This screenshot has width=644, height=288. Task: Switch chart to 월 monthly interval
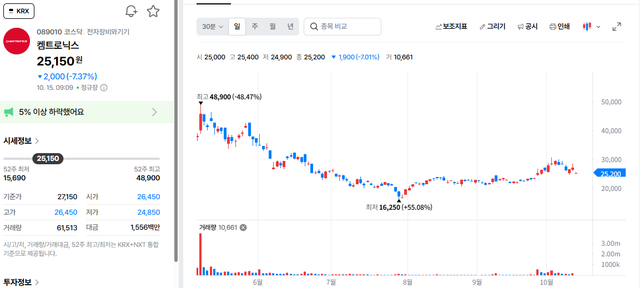(x=272, y=27)
